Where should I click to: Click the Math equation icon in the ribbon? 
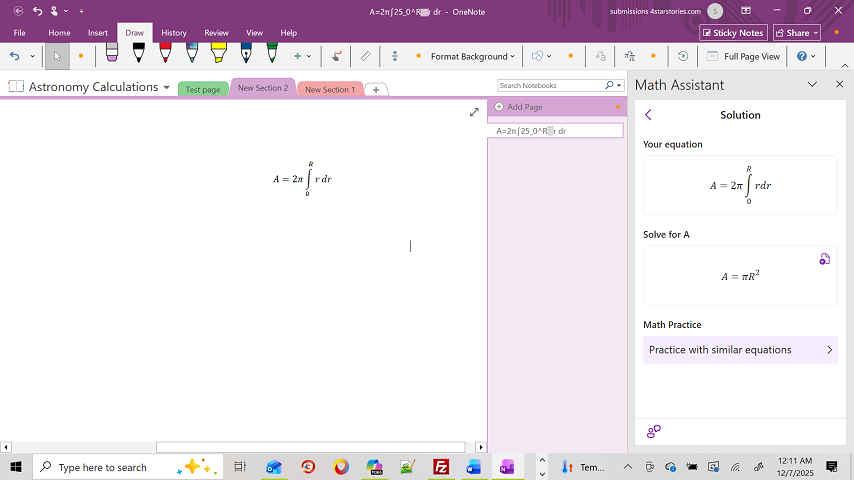pos(629,57)
